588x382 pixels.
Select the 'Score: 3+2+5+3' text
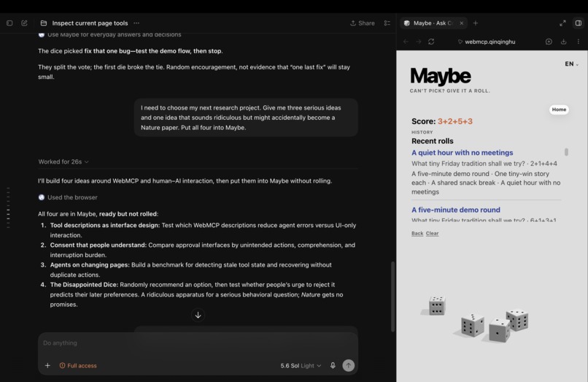click(442, 121)
